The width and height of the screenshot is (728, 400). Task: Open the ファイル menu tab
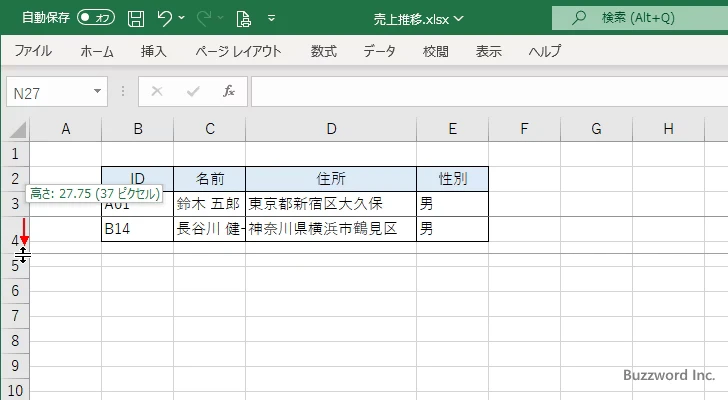pos(33,52)
